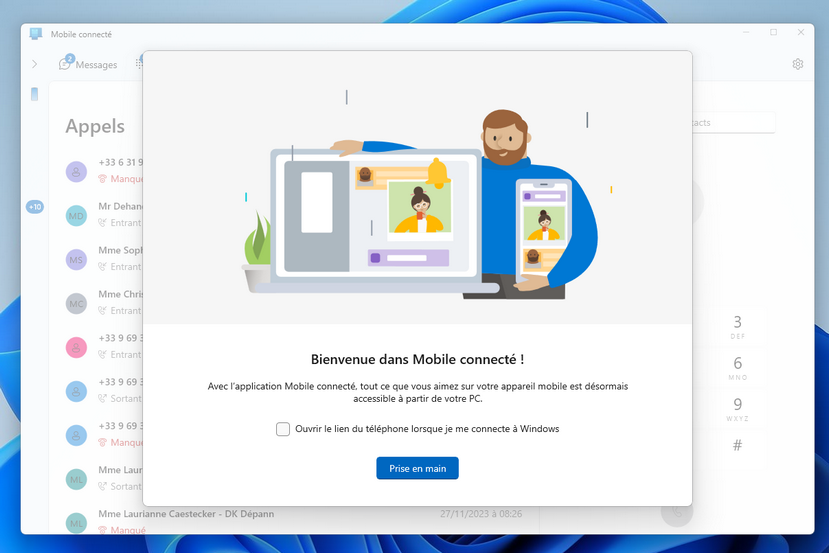Viewport: 829px width, 553px height.
Task: Enable open phone link at Windows sign-in checkbox
Action: point(283,429)
